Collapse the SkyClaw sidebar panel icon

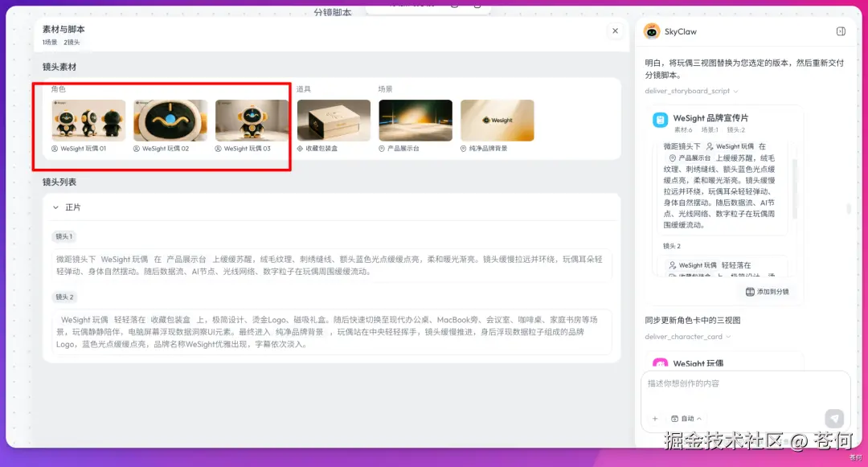click(x=841, y=31)
